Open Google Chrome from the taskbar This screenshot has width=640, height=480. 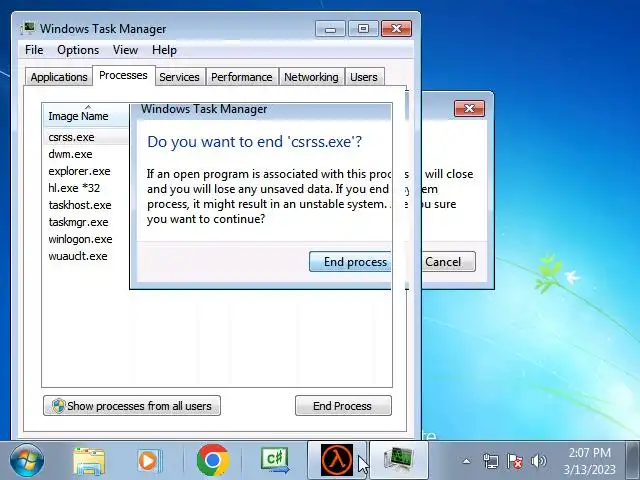click(x=213, y=460)
